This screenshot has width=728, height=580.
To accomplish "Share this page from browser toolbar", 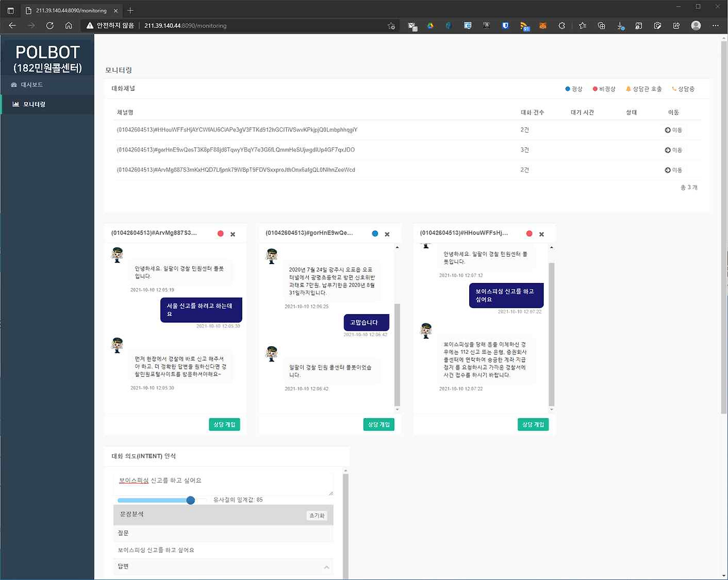I will (x=676, y=26).
